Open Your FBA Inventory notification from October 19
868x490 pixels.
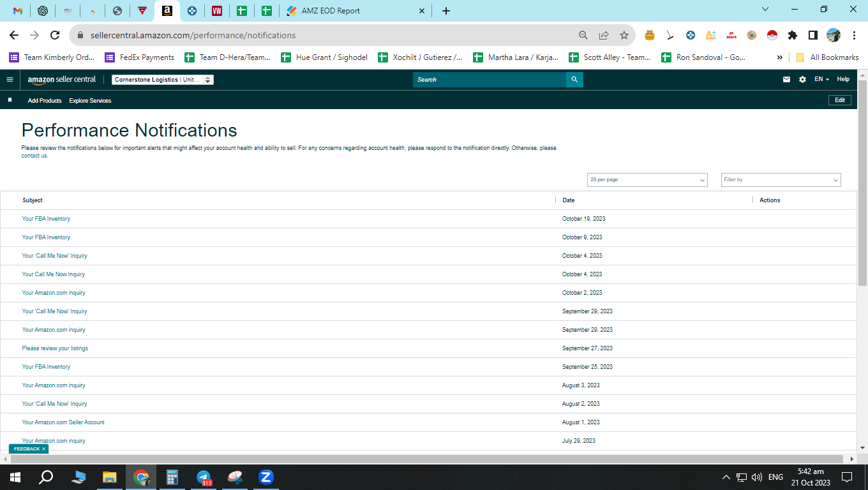click(46, 219)
